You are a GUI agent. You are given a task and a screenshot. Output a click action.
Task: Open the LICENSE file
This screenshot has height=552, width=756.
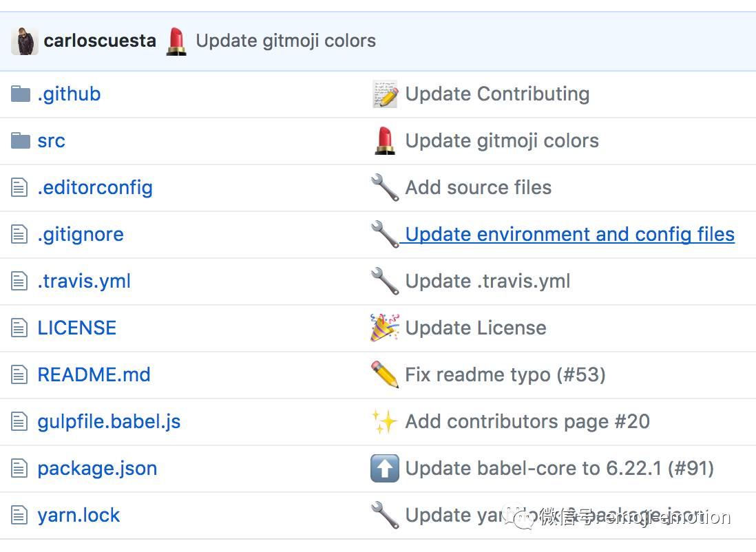coord(76,328)
